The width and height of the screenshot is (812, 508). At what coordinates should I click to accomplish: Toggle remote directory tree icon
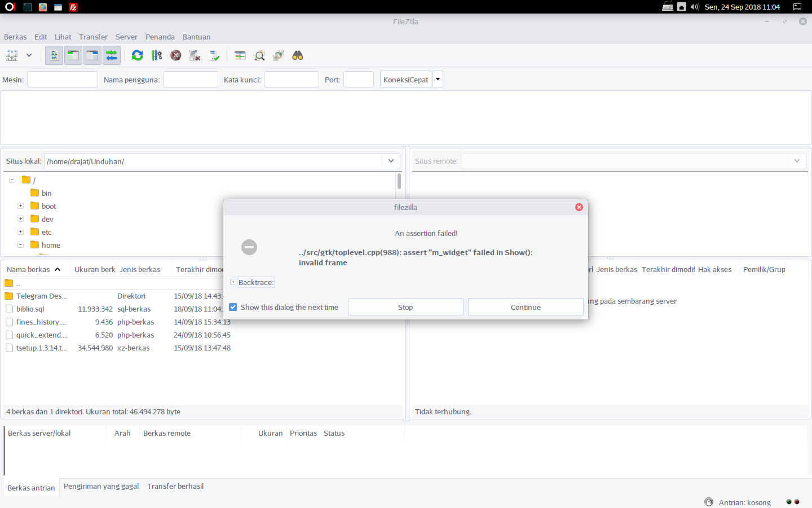(92, 55)
